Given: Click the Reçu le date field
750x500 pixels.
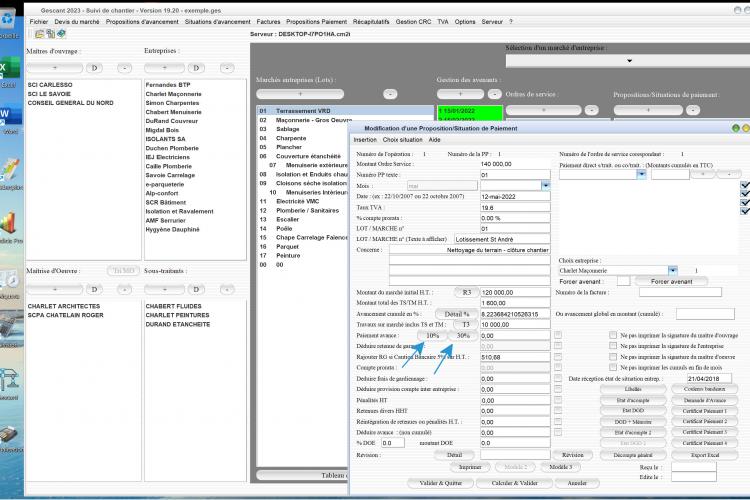Looking at the screenshot, I should [x=694, y=467].
